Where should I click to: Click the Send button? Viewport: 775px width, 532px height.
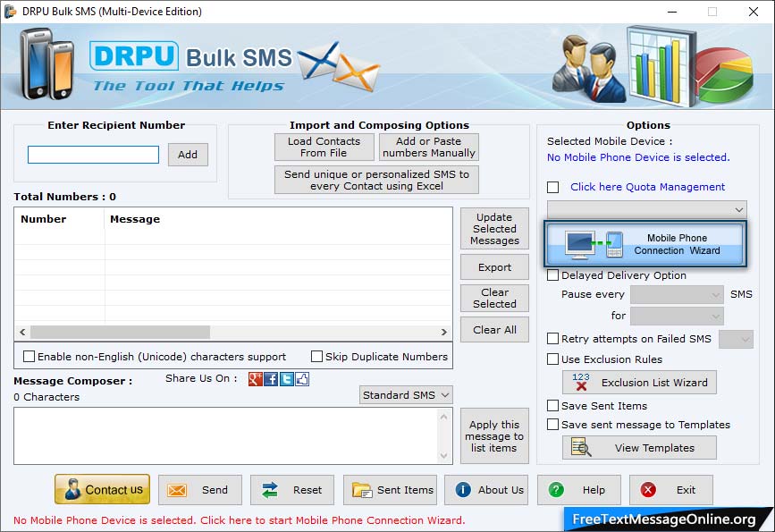[x=200, y=490]
